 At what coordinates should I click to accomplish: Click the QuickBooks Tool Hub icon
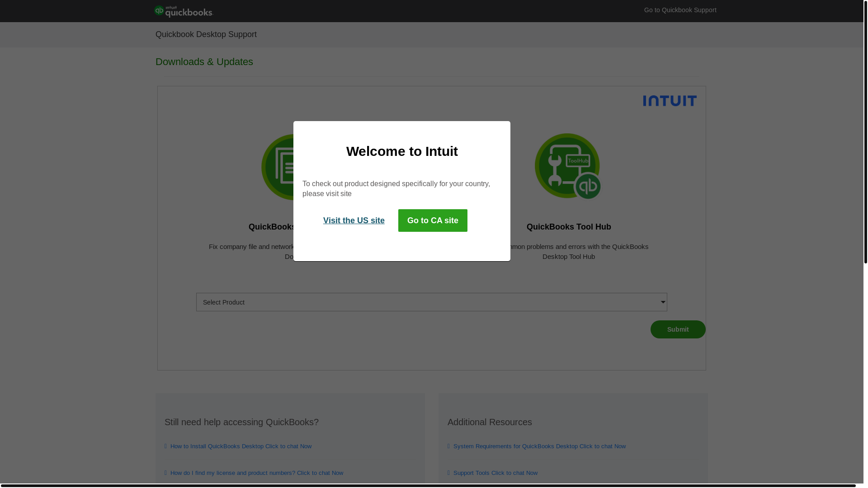point(568,166)
